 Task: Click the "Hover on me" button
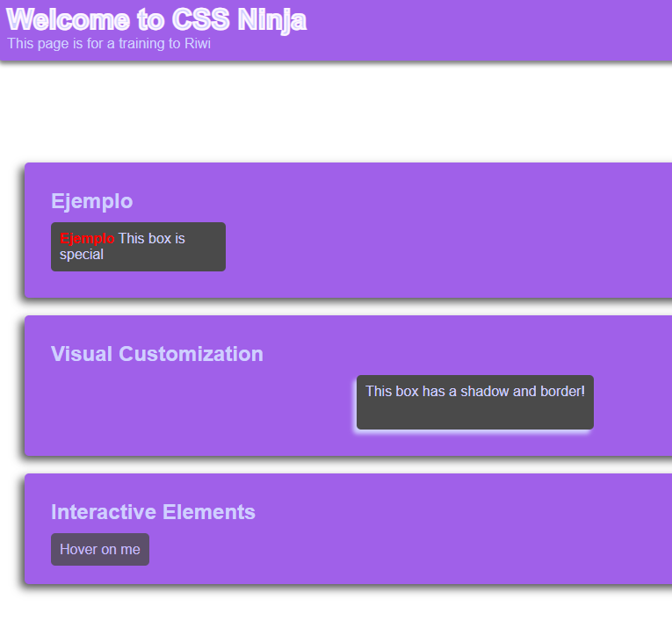pos(100,550)
